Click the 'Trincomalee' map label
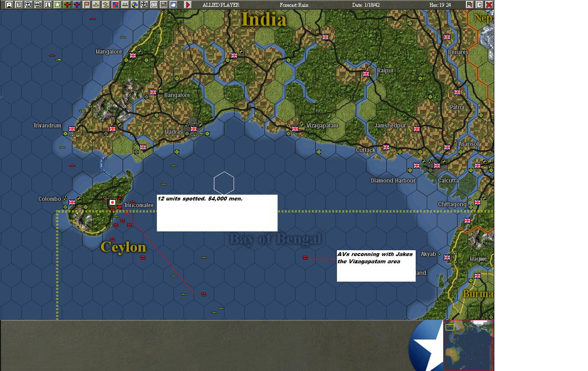Viewport: 588px width, 371px height. click(x=139, y=205)
